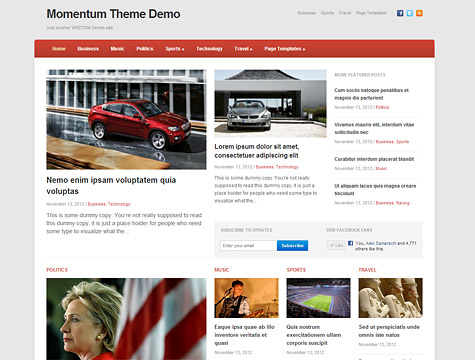
Task: Focus the 'Enter your email' field
Action: [x=248, y=246]
